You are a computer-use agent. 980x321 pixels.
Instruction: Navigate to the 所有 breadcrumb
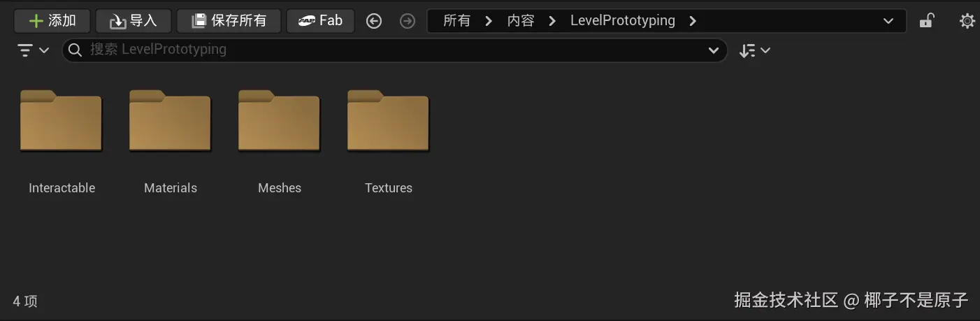point(456,21)
